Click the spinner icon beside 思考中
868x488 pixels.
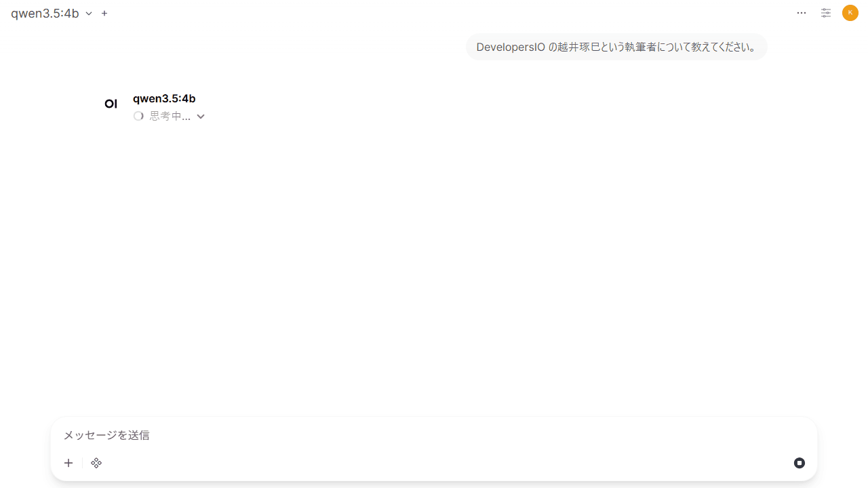point(138,116)
